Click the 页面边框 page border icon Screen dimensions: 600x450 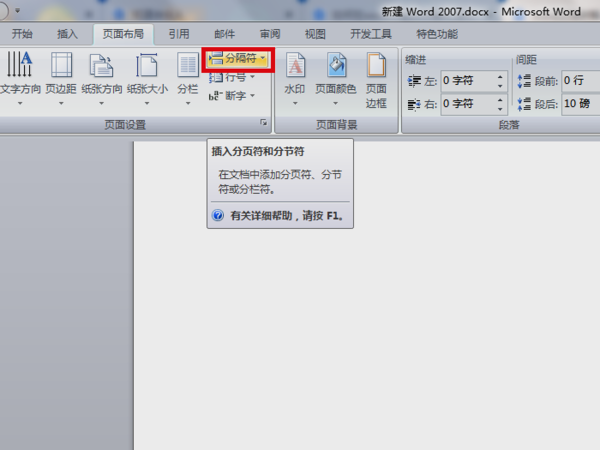point(376,80)
